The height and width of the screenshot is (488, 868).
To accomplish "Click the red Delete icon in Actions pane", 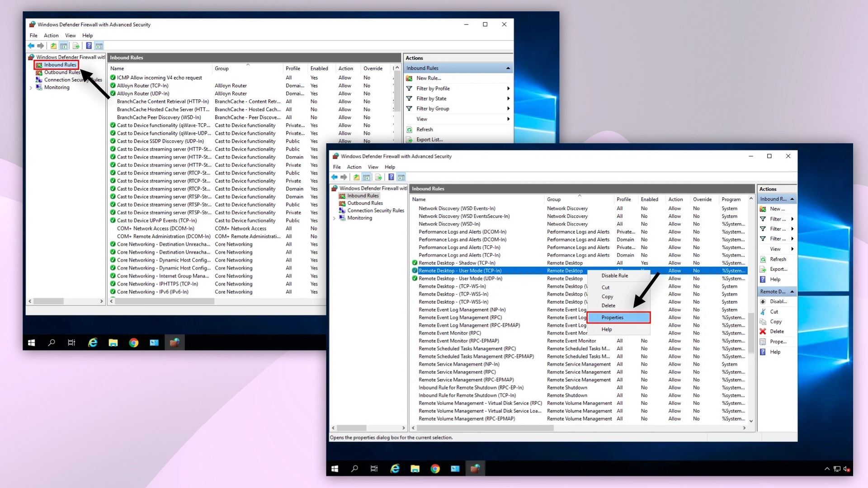I will click(763, 332).
